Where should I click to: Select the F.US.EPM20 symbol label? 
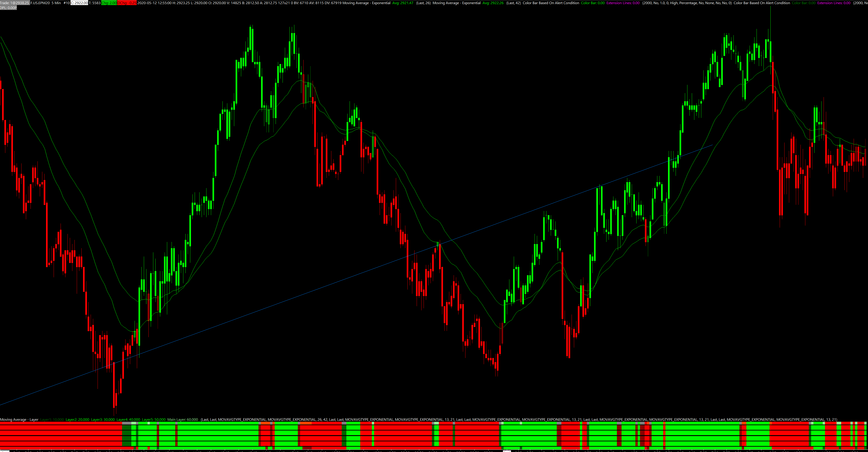click(x=40, y=3)
